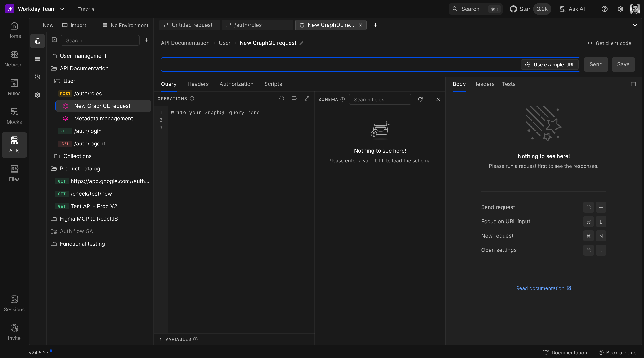Open the Home section in sidebar
This screenshot has width=644, height=358.
point(14,30)
